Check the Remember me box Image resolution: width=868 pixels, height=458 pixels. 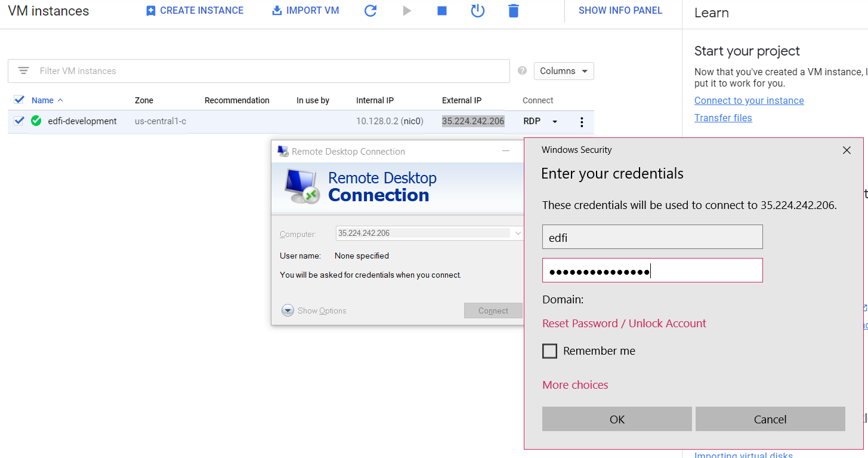click(x=549, y=351)
